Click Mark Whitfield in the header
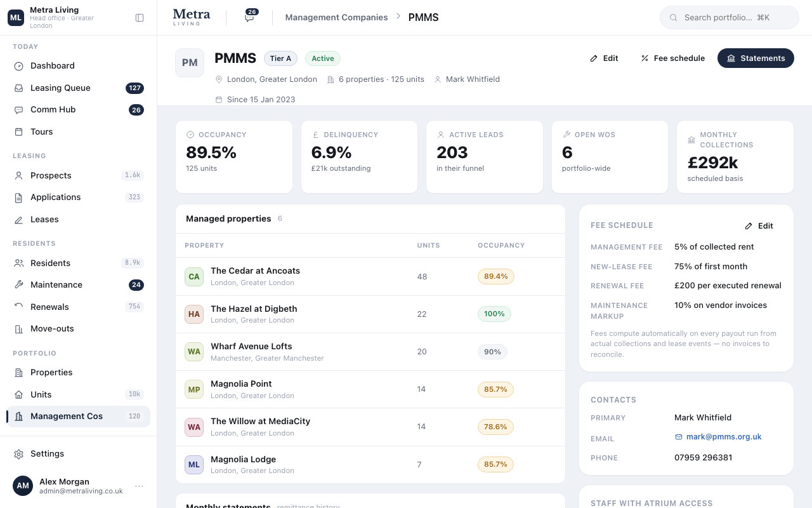This screenshot has width=812, height=508. tap(473, 79)
